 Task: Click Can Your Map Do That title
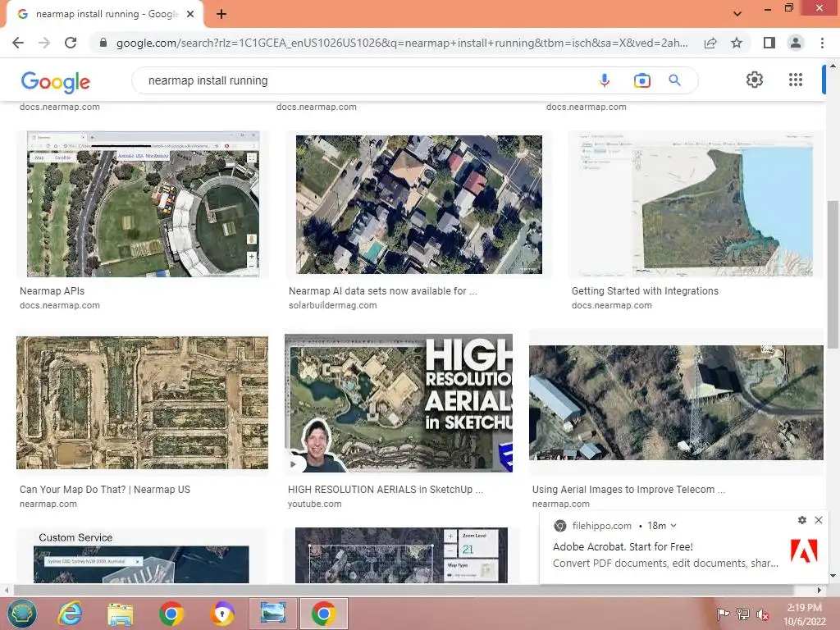click(x=105, y=489)
